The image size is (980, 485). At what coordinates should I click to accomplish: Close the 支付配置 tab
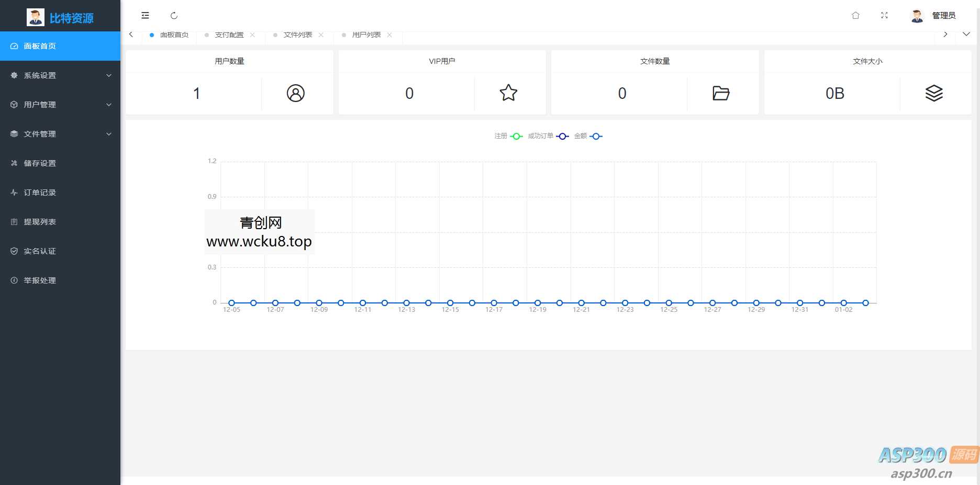(252, 35)
